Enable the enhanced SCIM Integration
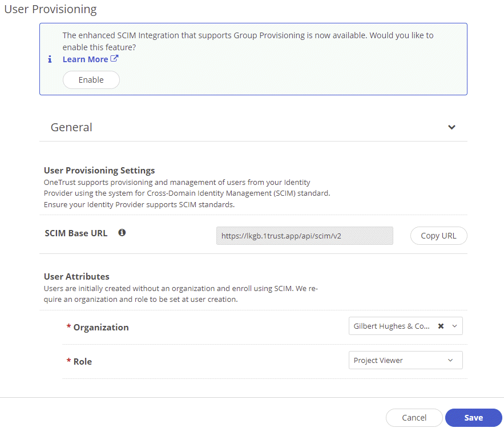 (x=91, y=80)
